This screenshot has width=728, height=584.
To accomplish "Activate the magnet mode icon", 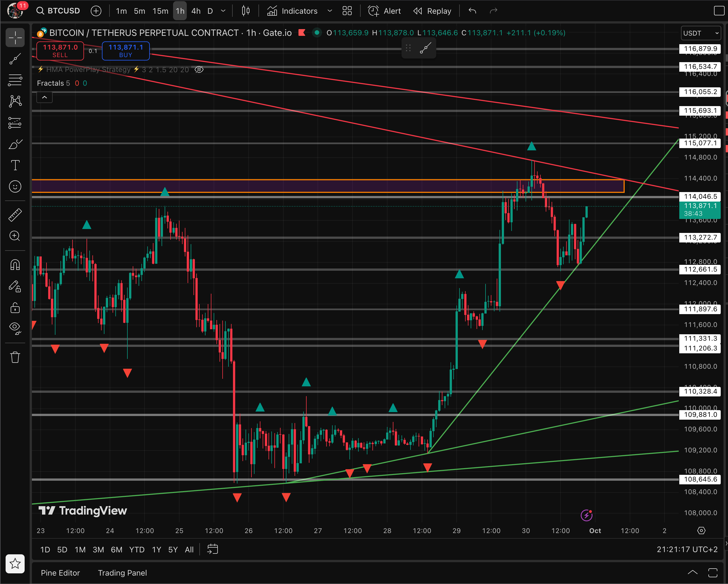I will (x=15, y=265).
